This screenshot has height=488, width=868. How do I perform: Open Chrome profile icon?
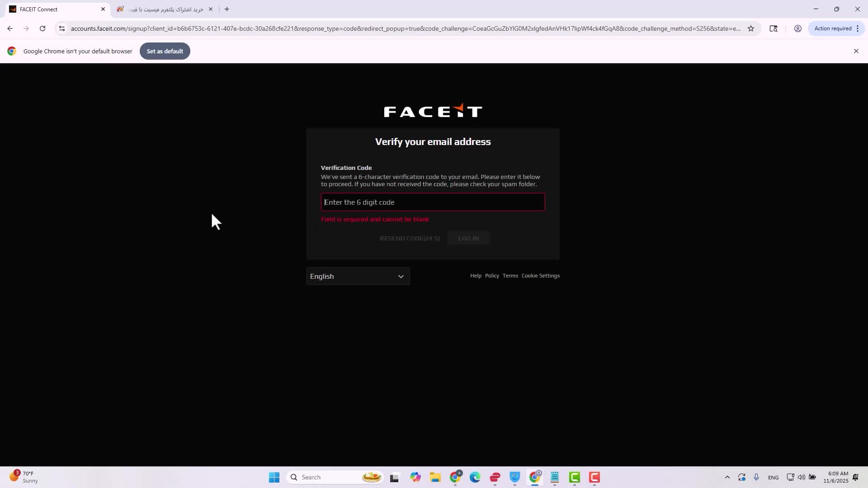click(798, 28)
